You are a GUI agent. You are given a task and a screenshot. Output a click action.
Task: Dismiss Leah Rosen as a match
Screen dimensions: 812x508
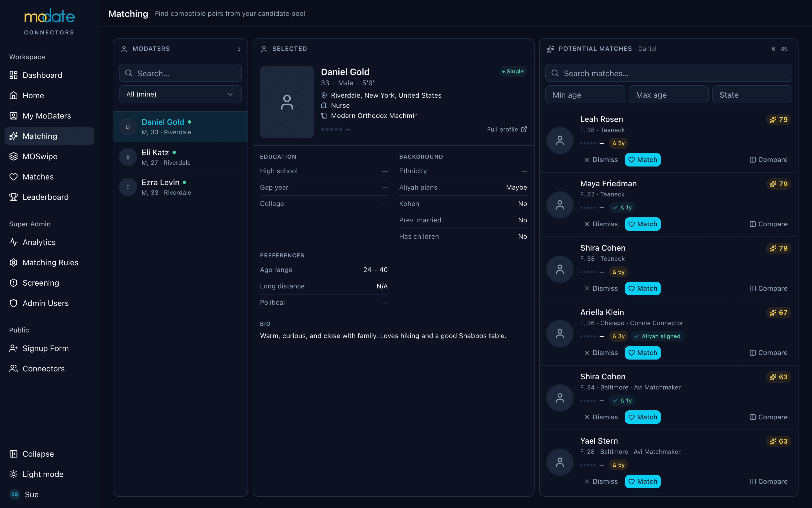tap(601, 159)
